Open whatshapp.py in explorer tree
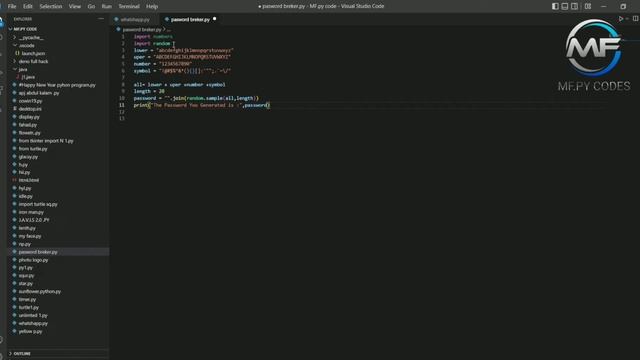 click(x=33, y=323)
